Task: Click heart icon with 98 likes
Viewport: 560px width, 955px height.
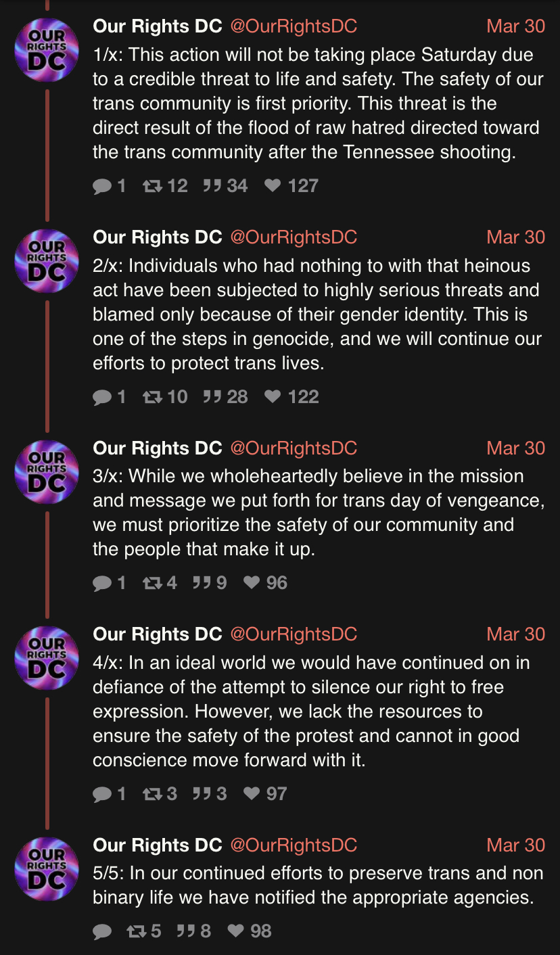Action: pyautogui.click(x=235, y=932)
